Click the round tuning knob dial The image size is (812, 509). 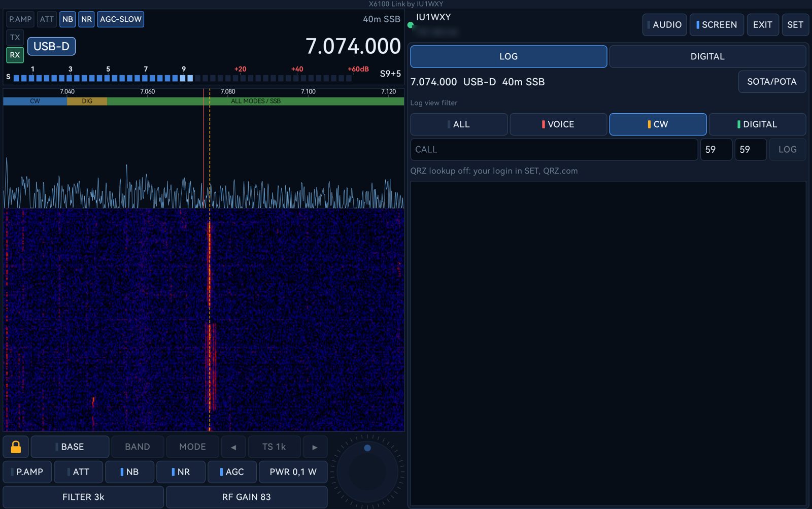click(367, 471)
